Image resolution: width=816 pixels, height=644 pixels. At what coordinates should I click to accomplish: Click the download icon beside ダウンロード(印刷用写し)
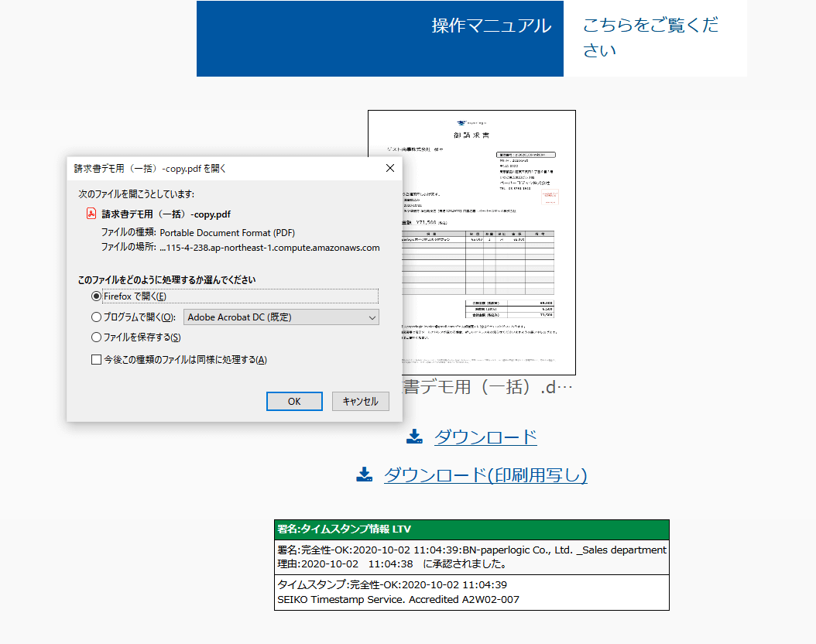point(364,474)
